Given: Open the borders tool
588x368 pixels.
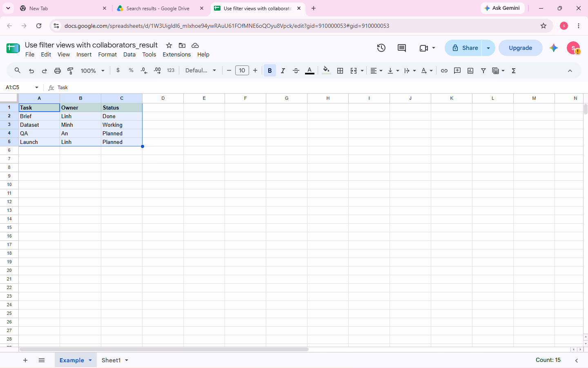Looking at the screenshot, I should pos(340,71).
